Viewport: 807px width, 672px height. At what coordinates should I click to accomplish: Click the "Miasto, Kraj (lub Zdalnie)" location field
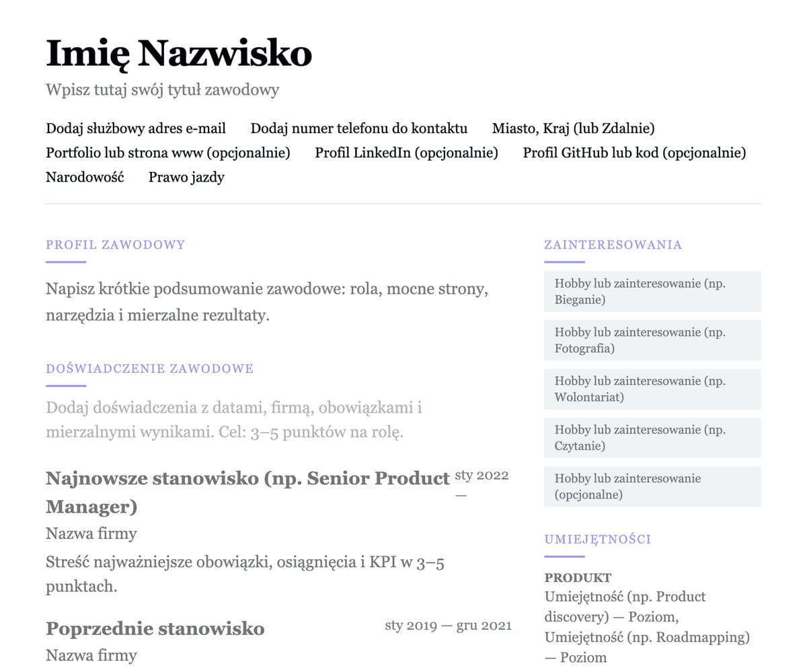[x=573, y=128]
